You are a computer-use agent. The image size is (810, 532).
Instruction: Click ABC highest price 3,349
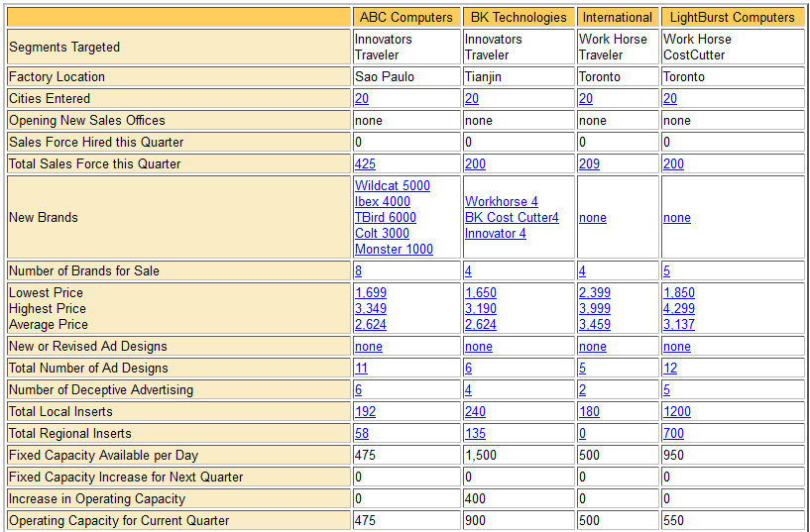pos(371,308)
